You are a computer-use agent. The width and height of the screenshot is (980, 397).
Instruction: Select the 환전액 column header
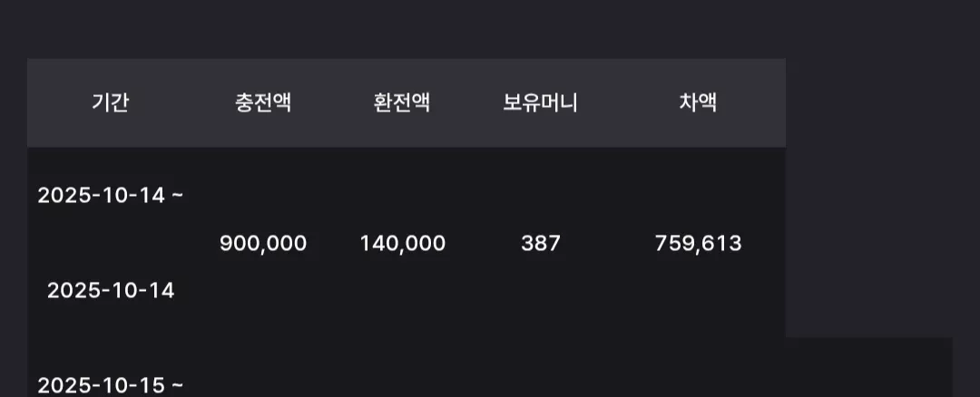tap(402, 102)
